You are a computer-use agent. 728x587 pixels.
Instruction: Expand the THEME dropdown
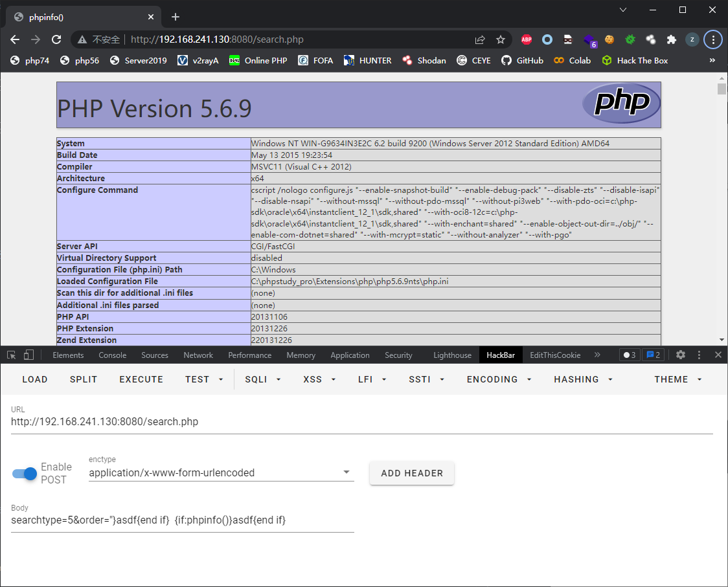678,379
